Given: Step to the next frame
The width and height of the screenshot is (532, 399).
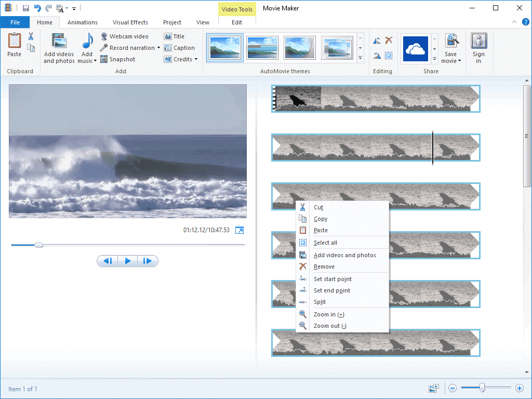Looking at the screenshot, I should [x=148, y=261].
